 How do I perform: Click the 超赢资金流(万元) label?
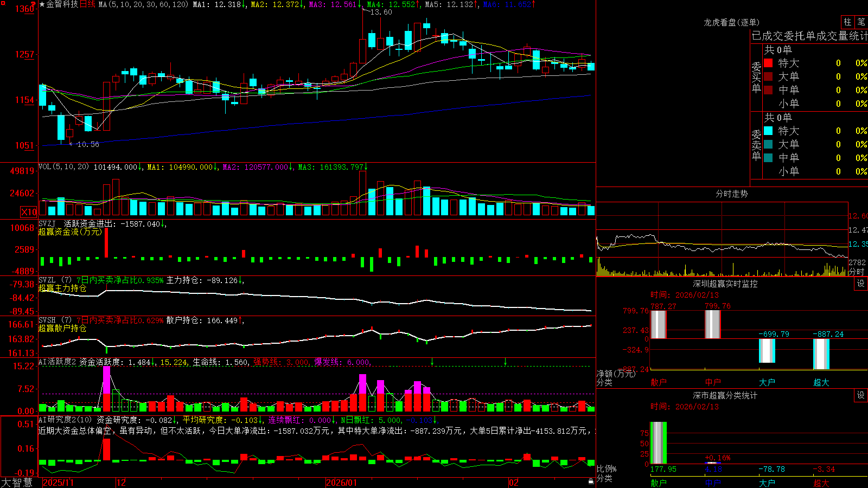(70, 232)
